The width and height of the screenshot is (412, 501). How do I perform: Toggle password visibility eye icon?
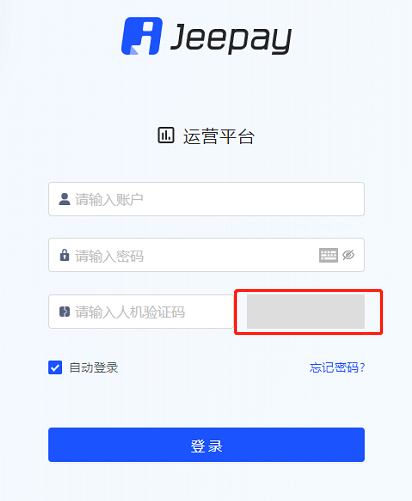pos(348,255)
